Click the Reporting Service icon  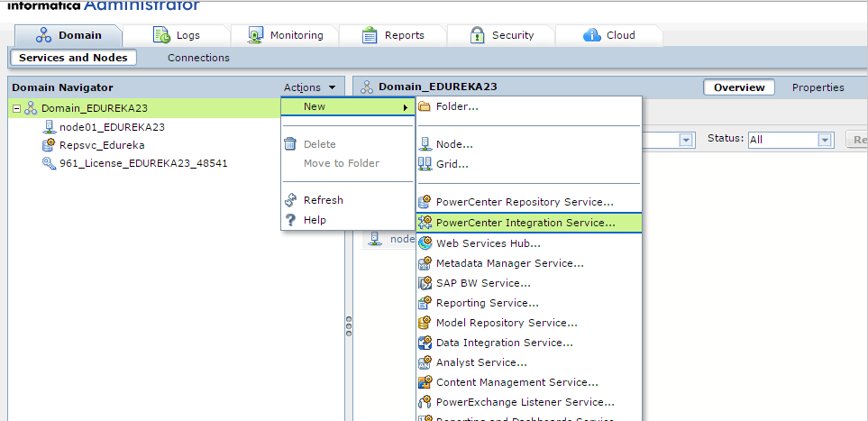pos(425,303)
